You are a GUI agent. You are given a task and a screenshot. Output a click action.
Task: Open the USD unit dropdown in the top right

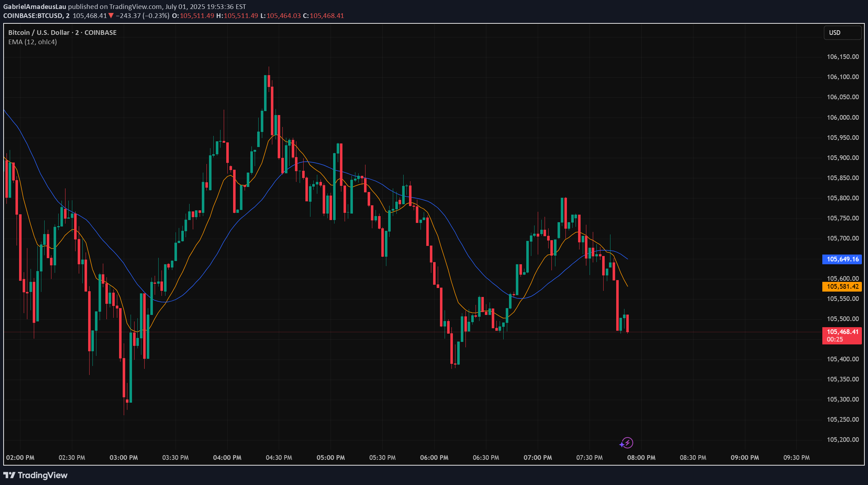tap(843, 32)
